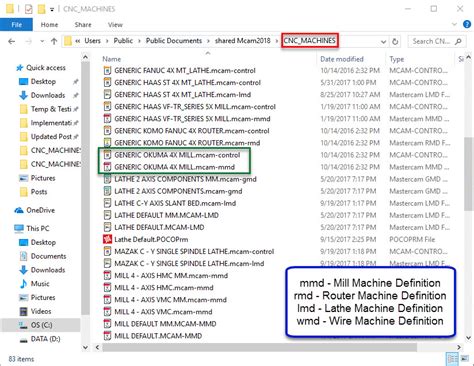Sort by the Name column header
474x366 pixels.
coord(112,59)
